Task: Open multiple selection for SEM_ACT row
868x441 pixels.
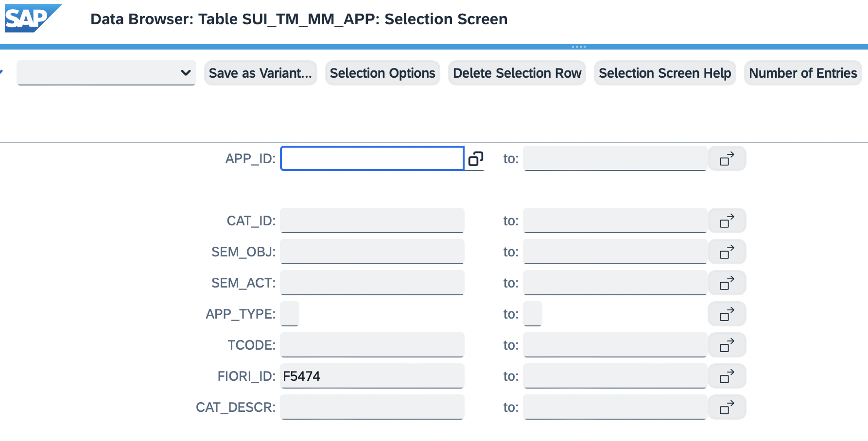Action: (x=727, y=283)
